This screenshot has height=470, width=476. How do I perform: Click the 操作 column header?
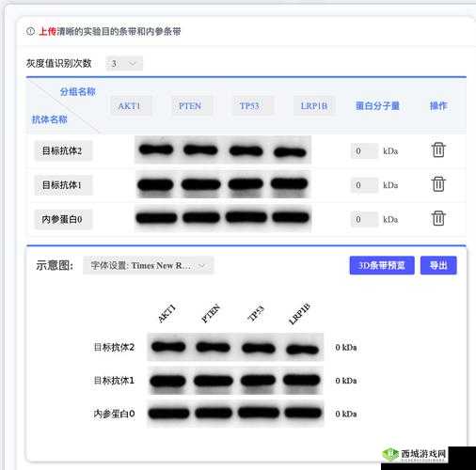tap(438, 106)
